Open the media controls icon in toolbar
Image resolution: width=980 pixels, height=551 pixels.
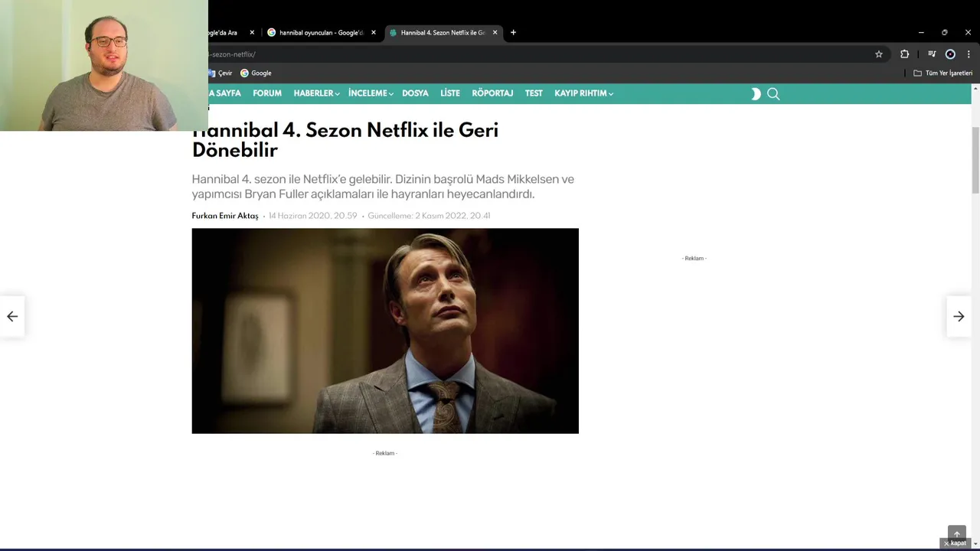click(x=932, y=54)
